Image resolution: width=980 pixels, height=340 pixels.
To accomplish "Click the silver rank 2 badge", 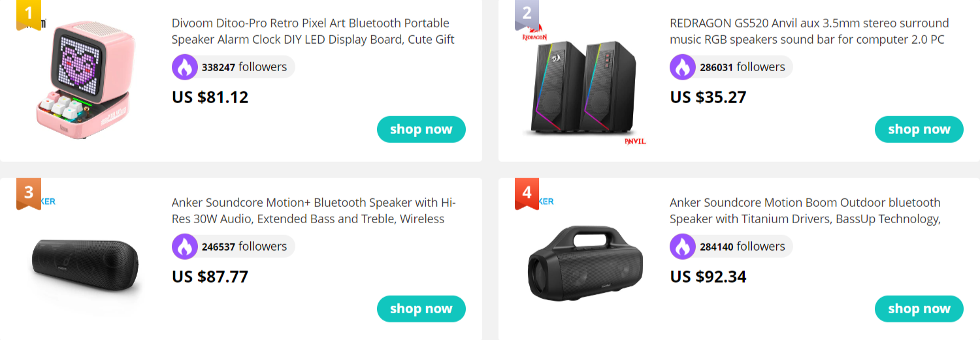I will (x=527, y=14).
